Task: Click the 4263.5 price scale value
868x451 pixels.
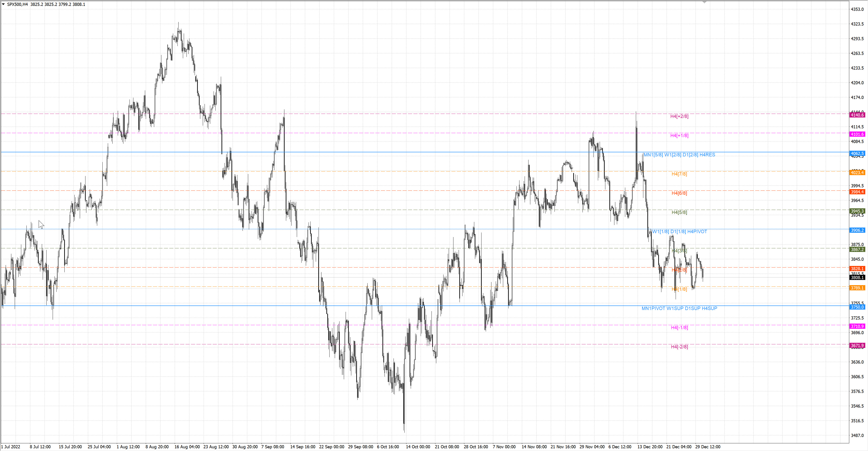Action: (857, 53)
